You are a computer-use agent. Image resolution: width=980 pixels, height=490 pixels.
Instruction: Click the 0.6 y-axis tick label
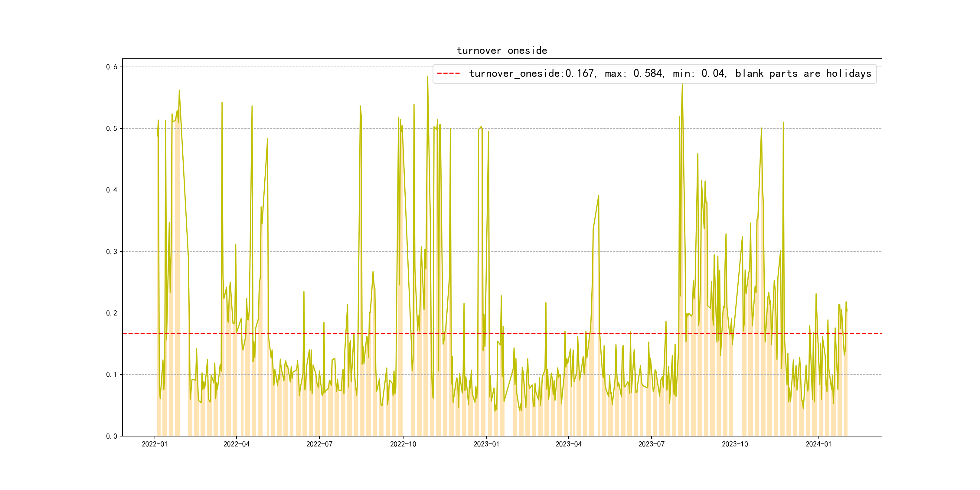coord(112,67)
